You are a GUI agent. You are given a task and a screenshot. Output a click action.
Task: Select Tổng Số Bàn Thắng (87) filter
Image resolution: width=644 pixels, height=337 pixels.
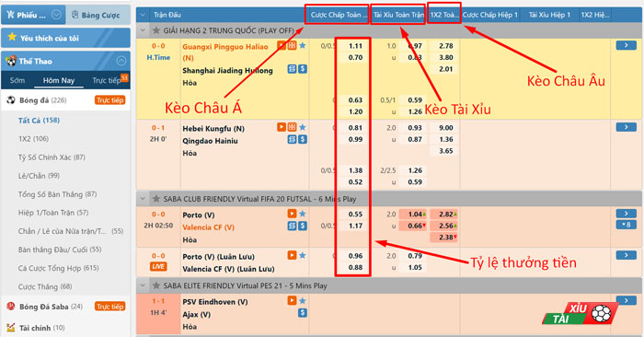[x=57, y=194]
